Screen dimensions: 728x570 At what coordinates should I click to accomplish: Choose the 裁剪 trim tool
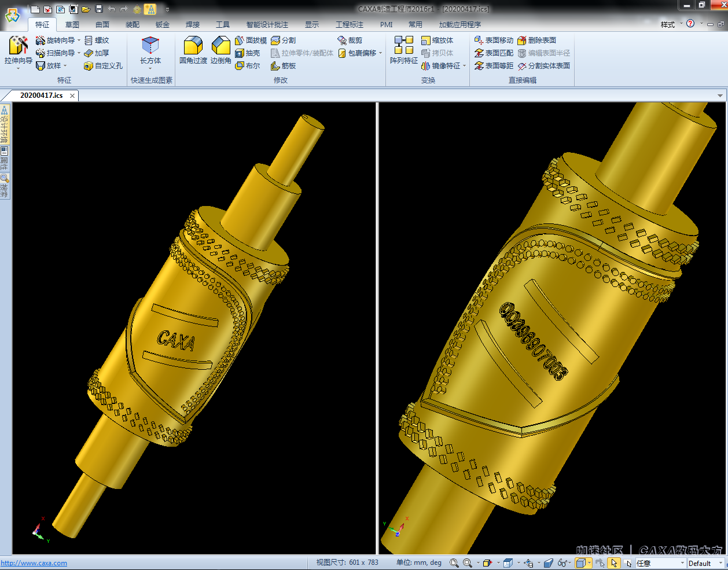[350, 41]
